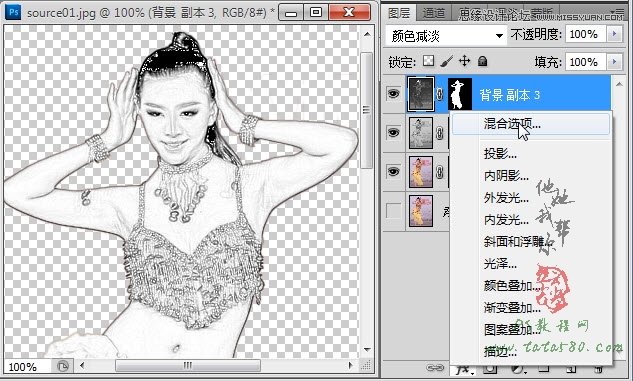
Task: Click canvas horizontal scroll right arrow
Action: coord(350,366)
